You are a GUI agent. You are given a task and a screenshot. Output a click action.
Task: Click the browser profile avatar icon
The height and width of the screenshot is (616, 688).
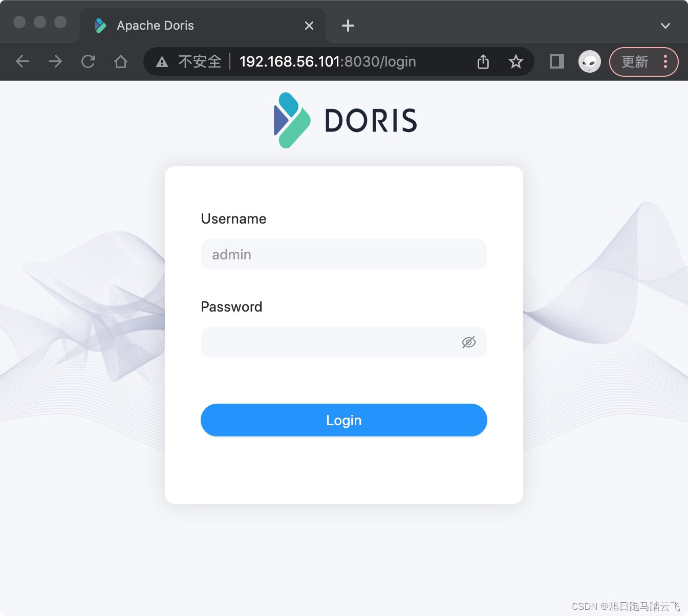tap(589, 61)
